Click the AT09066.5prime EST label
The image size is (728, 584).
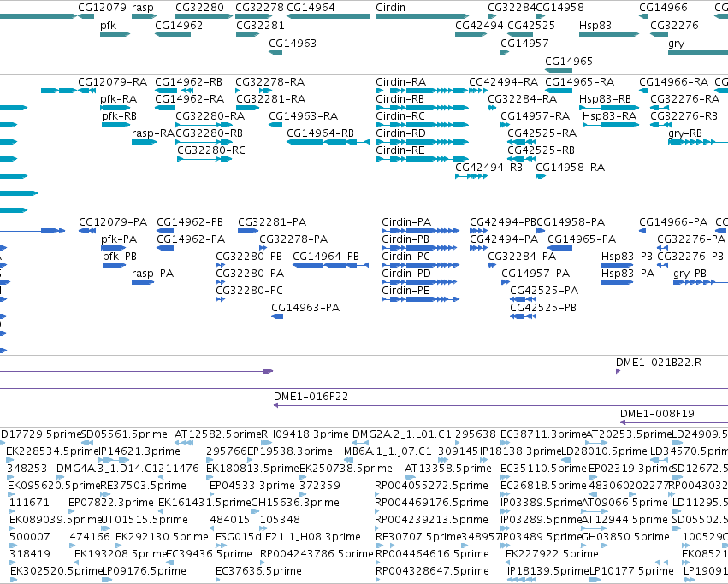pos(624,502)
